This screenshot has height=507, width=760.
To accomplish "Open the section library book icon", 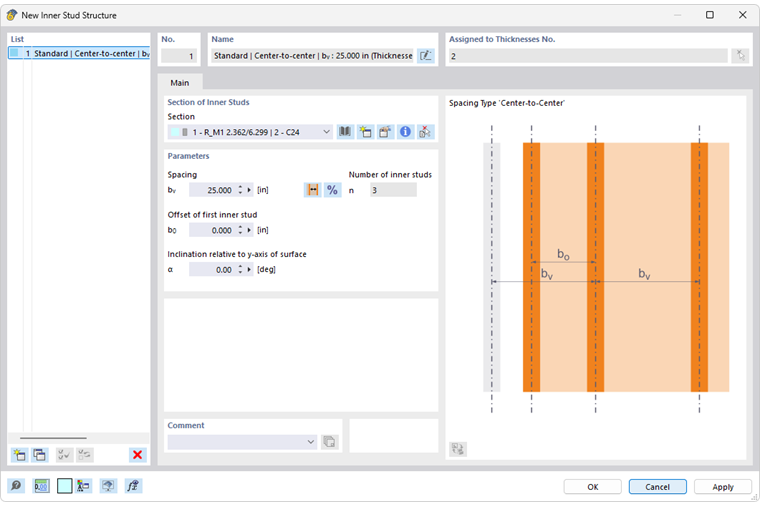I will pyautogui.click(x=345, y=132).
